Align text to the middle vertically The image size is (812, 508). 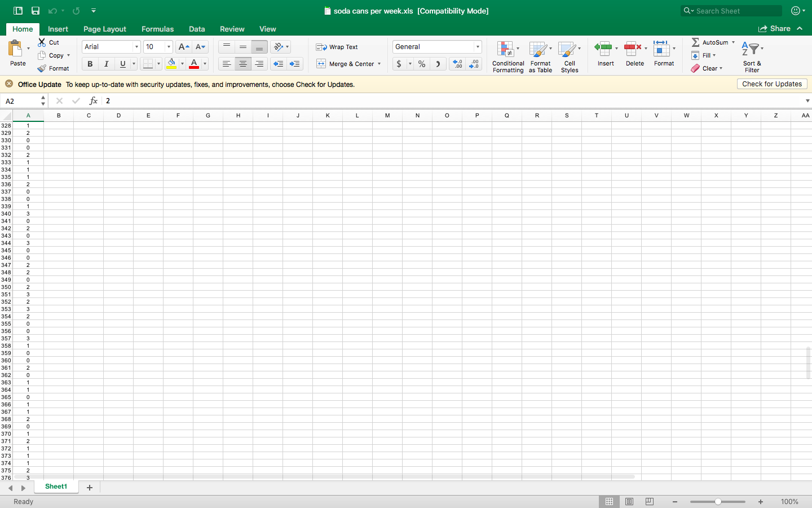tap(243, 47)
